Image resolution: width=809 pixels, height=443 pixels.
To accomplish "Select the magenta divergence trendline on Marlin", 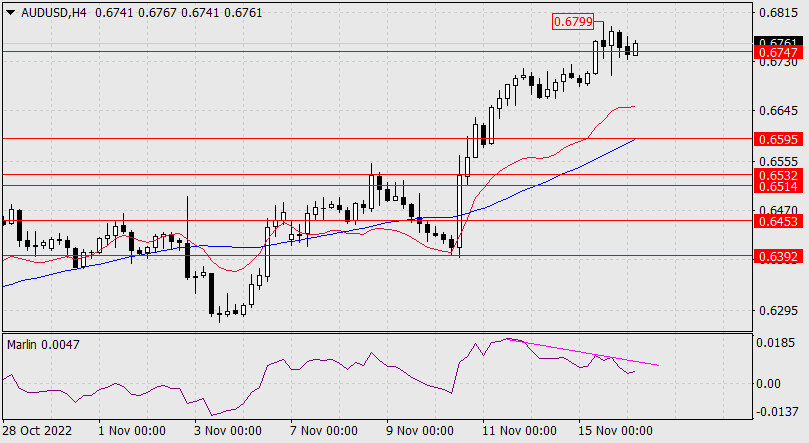I will point(583,352).
